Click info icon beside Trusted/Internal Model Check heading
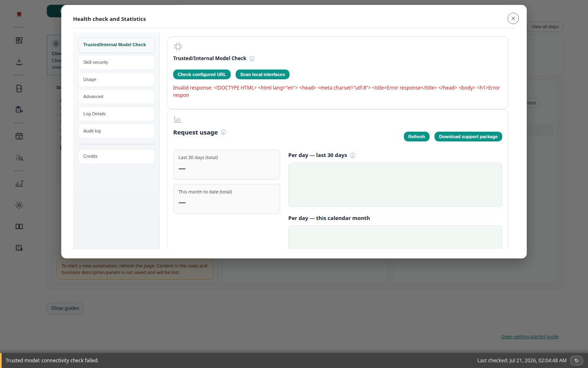588x368 pixels. coord(252,58)
